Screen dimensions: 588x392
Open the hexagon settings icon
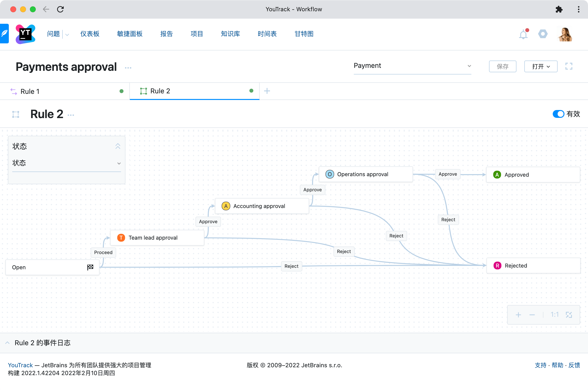[x=542, y=34]
